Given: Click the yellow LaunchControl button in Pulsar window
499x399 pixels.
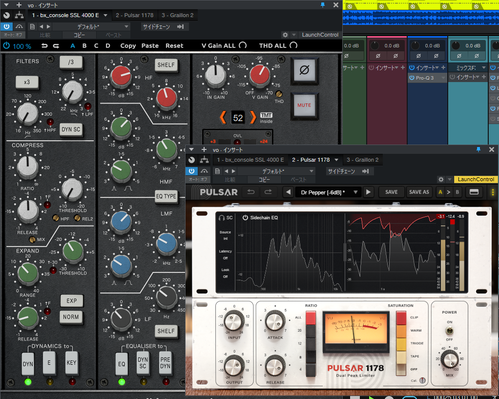Looking at the screenshot, I should tap(476, 179).
